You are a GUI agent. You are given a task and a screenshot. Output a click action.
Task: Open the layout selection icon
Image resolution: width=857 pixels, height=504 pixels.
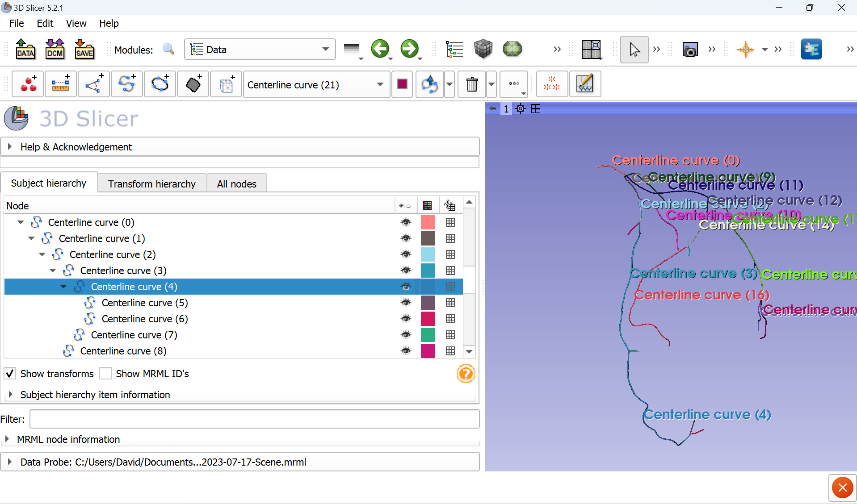click(591, 50)
